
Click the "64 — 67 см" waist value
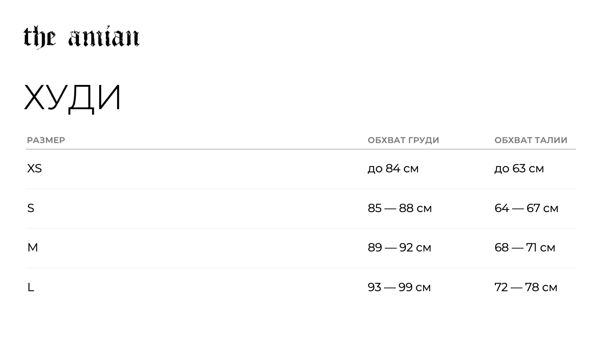point(526,208)
